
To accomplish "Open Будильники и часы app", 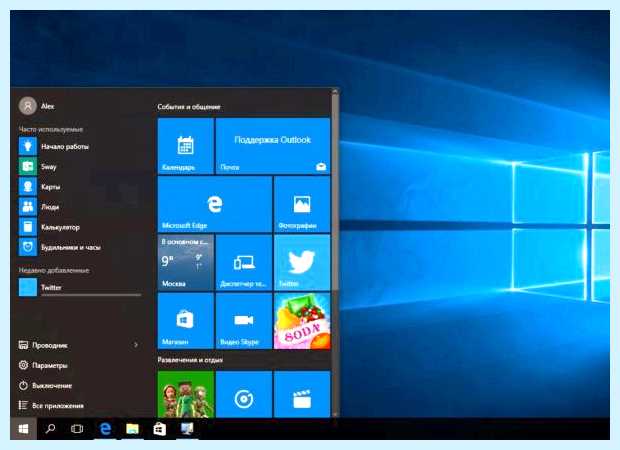I will point(79,247).
